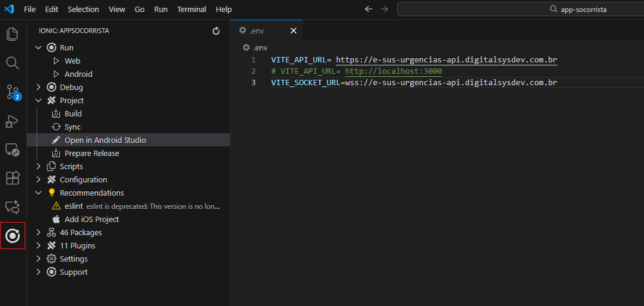Screen dimensions: 644x306
Task: Open the Terminal menu
Action: point(191,9)
